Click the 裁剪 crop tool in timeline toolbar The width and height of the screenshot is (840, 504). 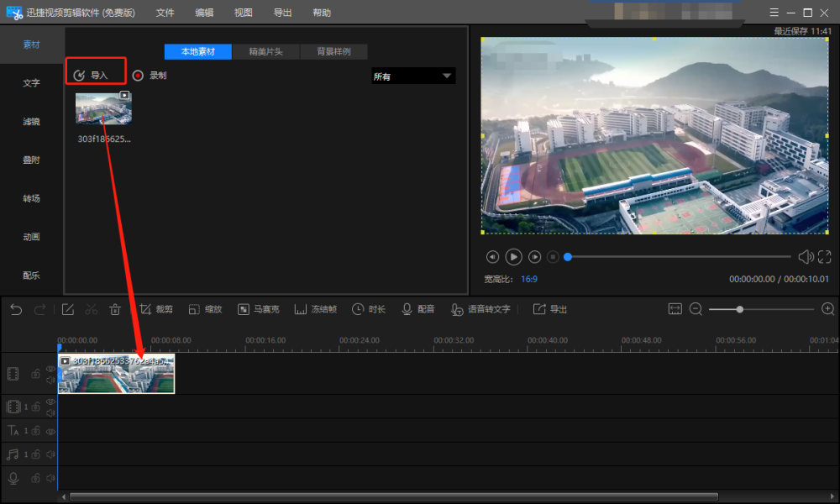155,309
